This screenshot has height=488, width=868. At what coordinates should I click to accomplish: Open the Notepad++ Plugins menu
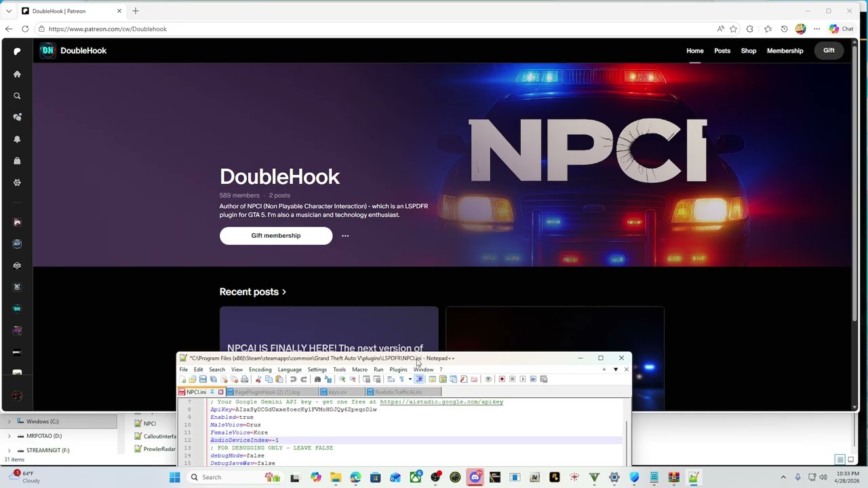click(398, 369)
